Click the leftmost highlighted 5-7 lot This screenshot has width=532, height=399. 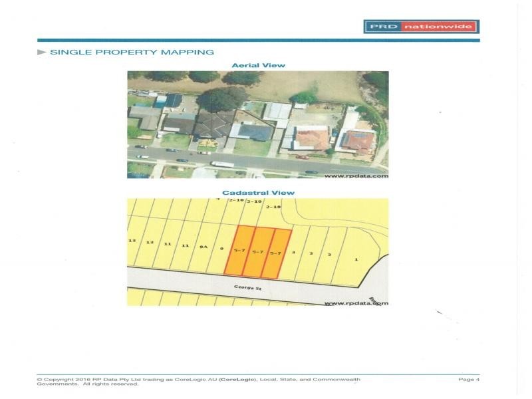pos(239,251)
